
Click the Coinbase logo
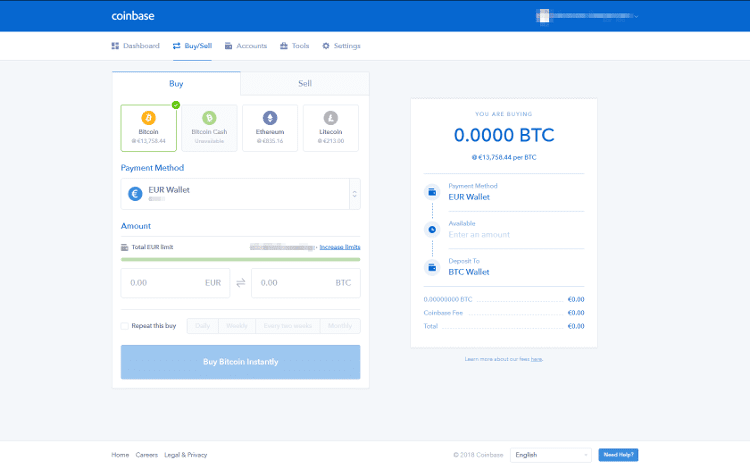[x=132, y=16]
